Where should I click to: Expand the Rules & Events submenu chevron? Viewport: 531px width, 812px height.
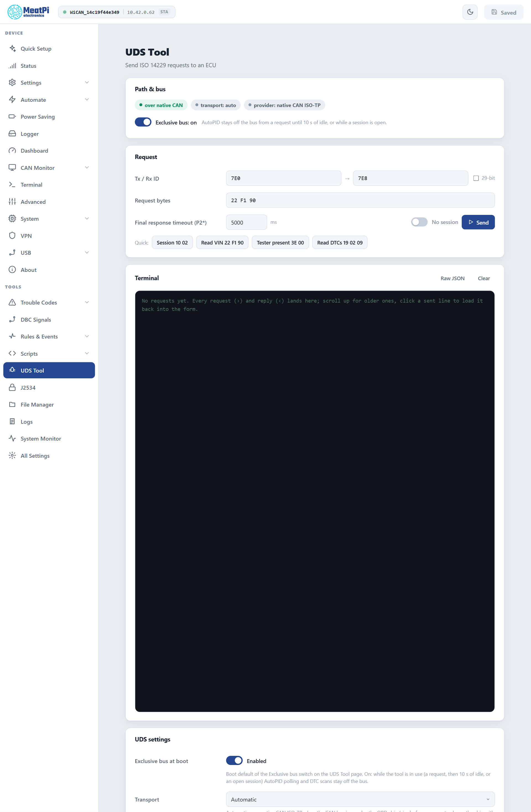[87, 336]
